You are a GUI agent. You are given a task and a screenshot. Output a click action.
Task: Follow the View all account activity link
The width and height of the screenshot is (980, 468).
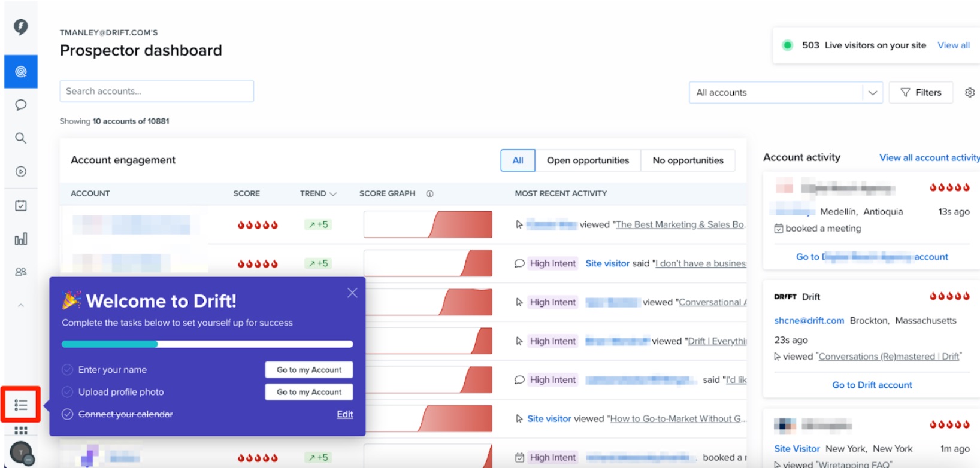coord(930,157)
